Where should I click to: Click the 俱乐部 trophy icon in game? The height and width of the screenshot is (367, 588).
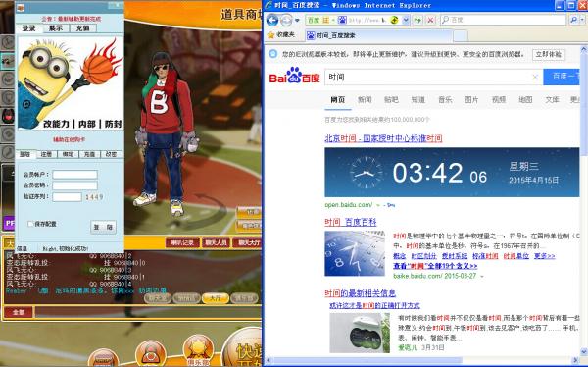198,351
